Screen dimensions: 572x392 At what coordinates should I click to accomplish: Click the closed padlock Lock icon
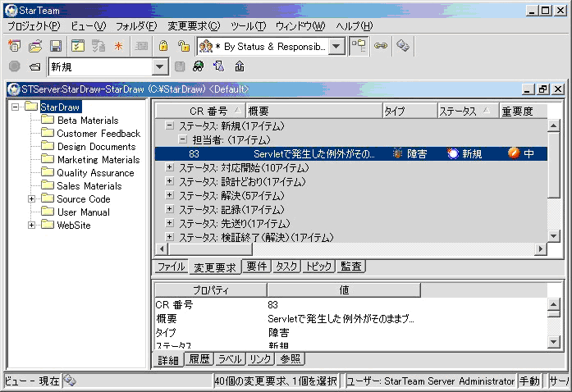click(x=163, y=46)
